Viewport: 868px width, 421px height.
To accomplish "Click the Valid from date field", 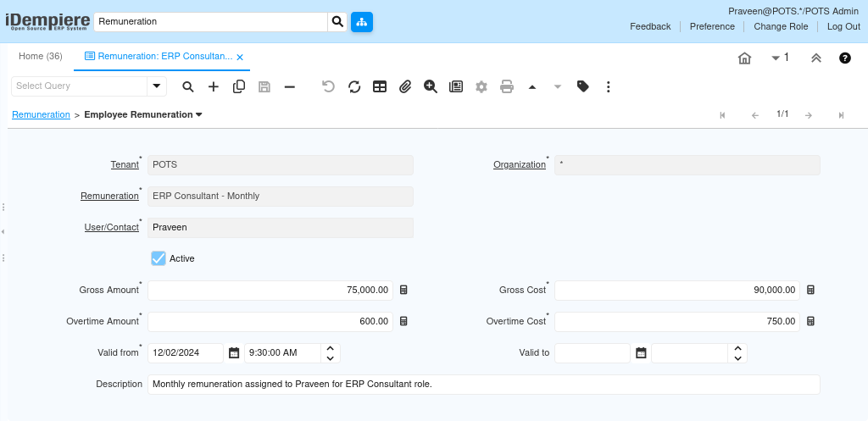I will click(x=186, y=353).
